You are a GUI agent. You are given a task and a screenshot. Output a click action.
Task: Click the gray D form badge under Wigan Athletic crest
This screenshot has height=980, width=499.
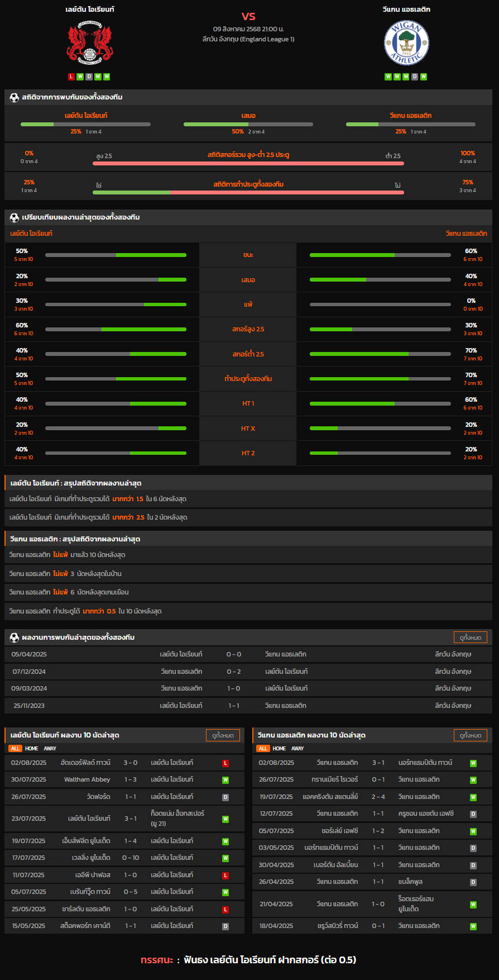(x=415, y=77)
